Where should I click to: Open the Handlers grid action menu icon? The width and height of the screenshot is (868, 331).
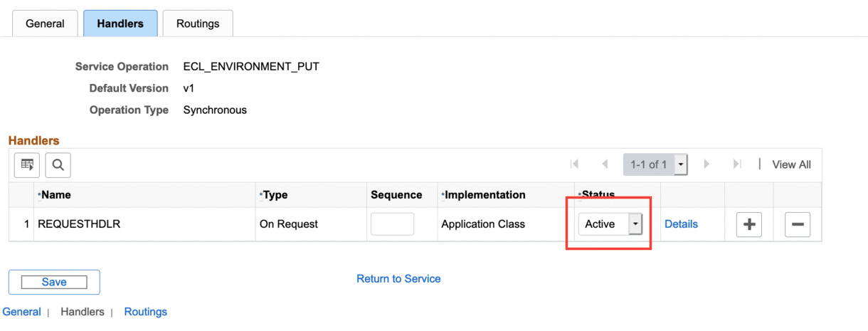27,165
